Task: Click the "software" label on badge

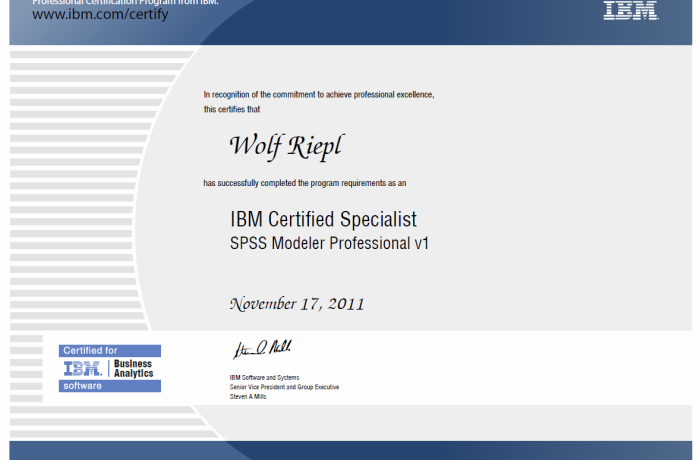Action: [x=110, y=386]
